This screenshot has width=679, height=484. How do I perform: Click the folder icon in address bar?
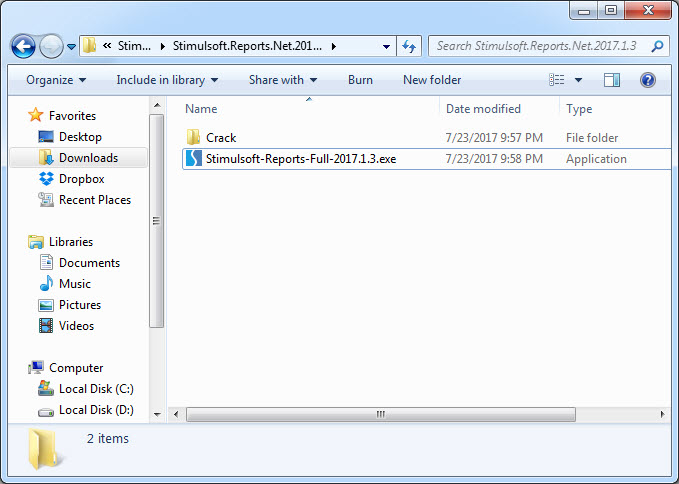[x=89, y=45]
